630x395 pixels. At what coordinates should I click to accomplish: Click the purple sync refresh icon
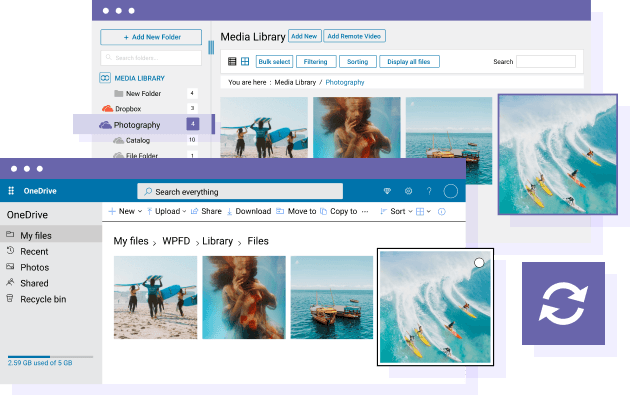tap(563, 303)
